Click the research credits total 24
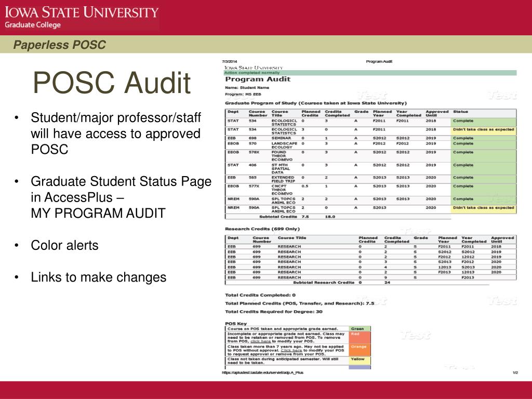The image size is (532, 399). click(387, 282)
